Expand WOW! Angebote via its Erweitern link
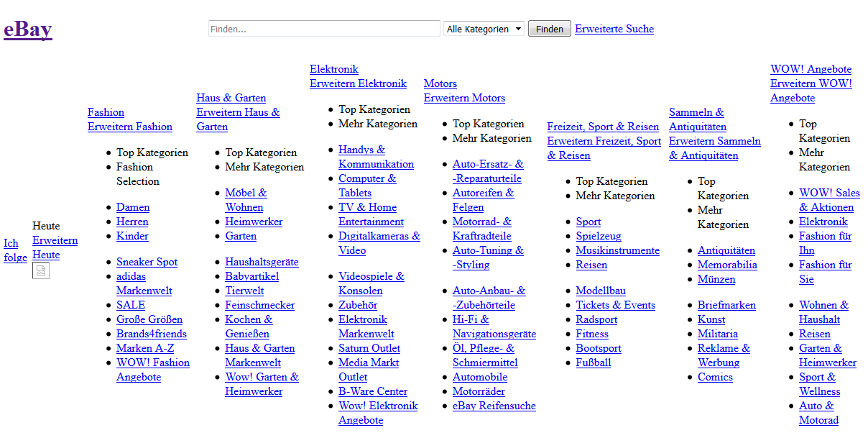The width and height of the screenshot is (868, 433). pos(811,91)
